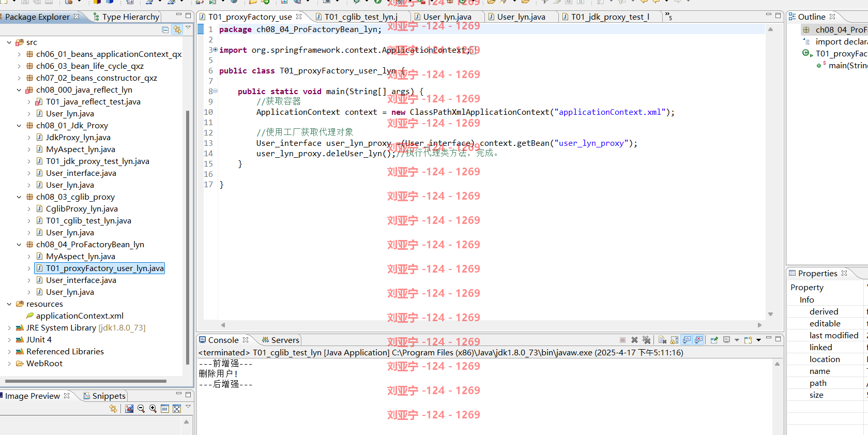Click line 13 in editor gutter
This screenshot has height=435, width=868.
(208, 143)
